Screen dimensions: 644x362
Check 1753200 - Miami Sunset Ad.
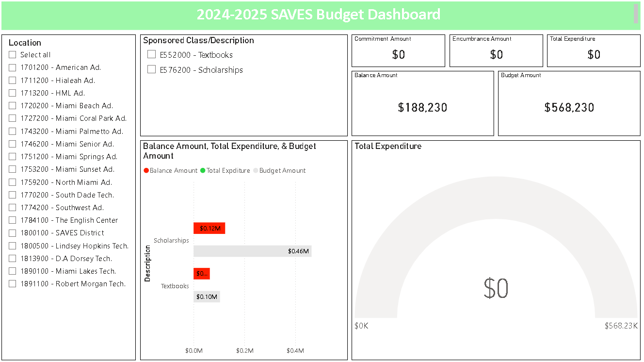pos(13,169)
